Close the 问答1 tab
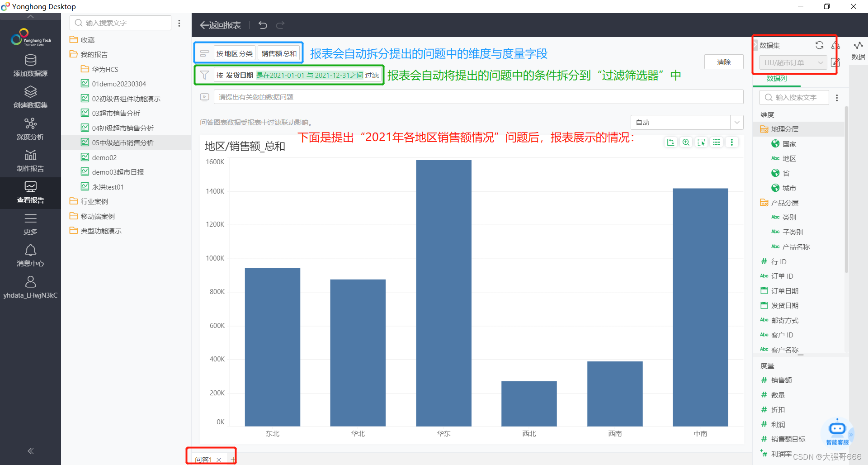 219,460
